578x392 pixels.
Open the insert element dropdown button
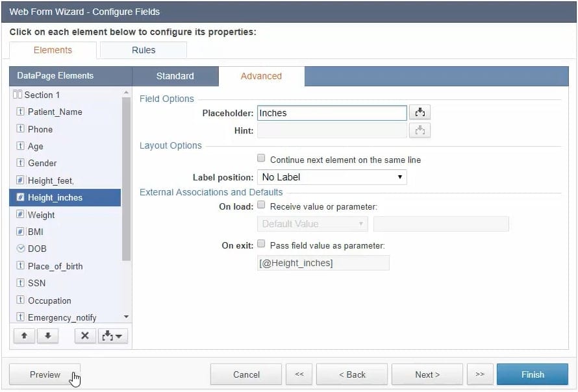(x=112, y=336)
